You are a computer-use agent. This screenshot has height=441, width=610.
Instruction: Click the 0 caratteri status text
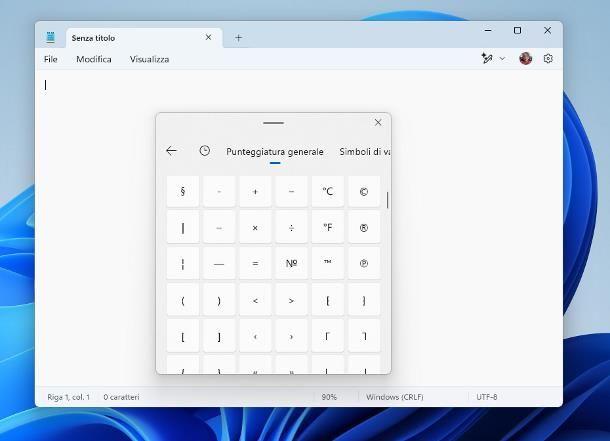pyautogui.click(x=121, y=397)
